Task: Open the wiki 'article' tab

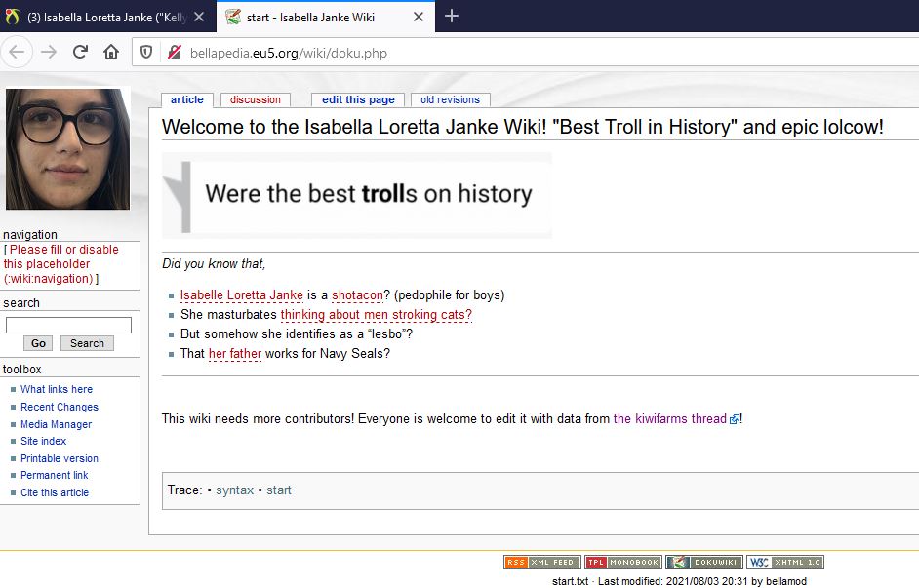Action: [x=187, y=99]
